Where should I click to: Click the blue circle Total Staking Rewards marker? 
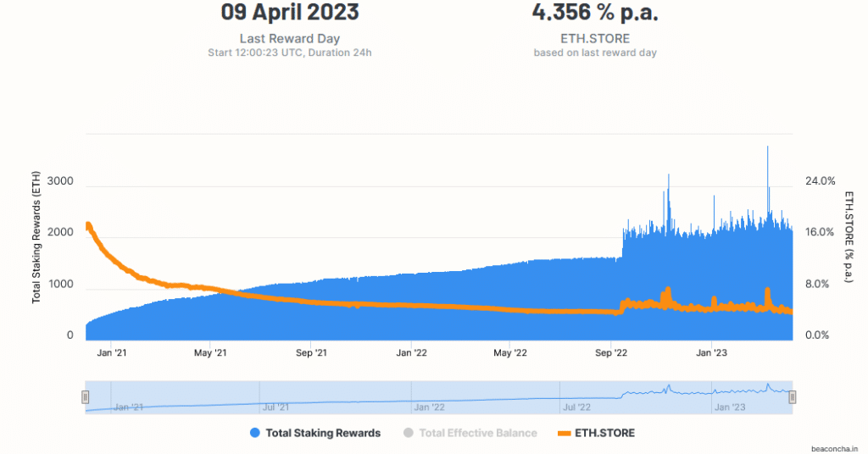(x=255, y=433)
